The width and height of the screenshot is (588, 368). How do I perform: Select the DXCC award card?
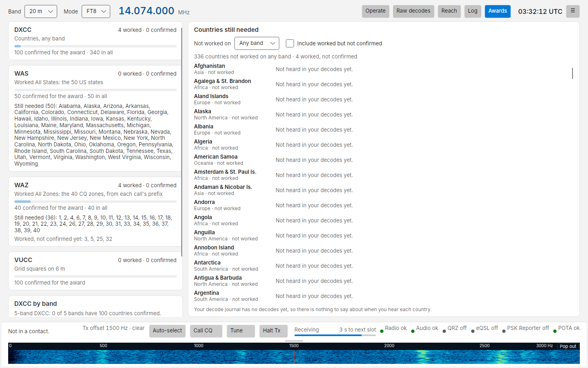coord(95,41)
